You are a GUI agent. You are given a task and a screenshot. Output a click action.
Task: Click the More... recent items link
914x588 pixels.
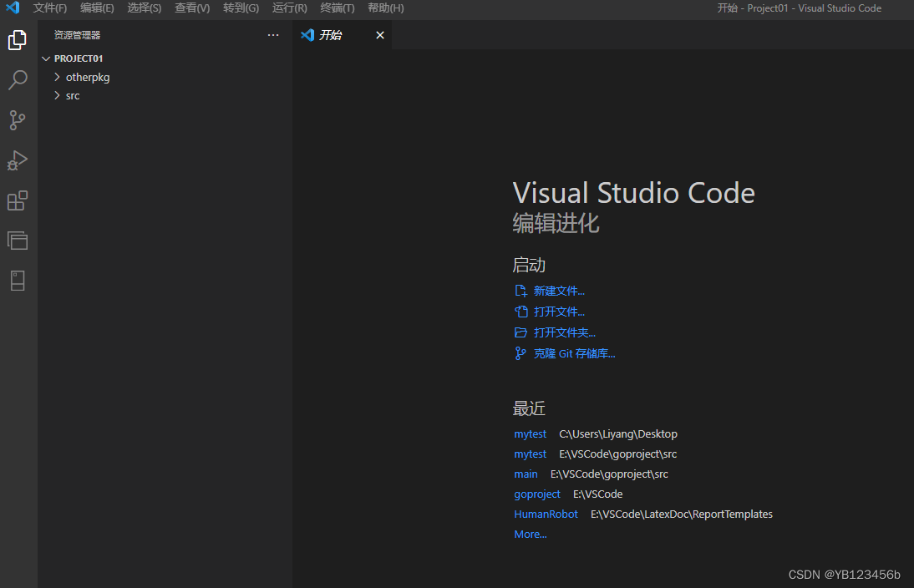point(531,535)
